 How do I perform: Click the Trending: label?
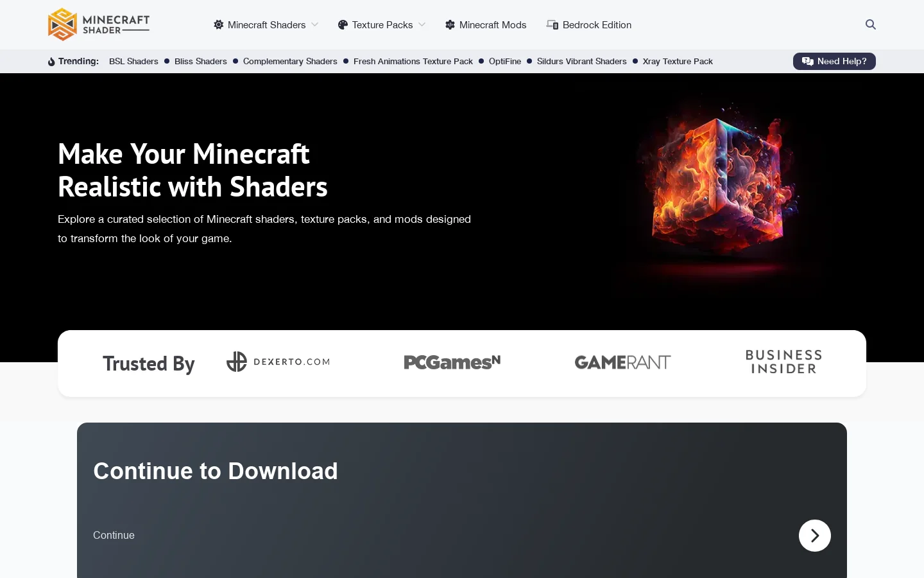[x=78, y=61]
